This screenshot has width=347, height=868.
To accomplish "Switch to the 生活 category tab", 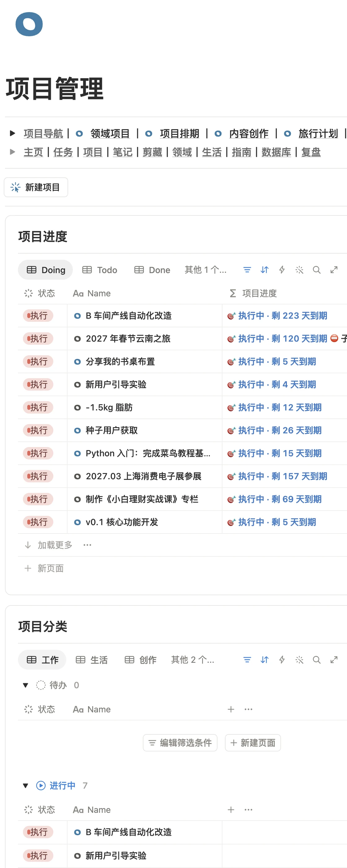I will (x=92, y=660).
